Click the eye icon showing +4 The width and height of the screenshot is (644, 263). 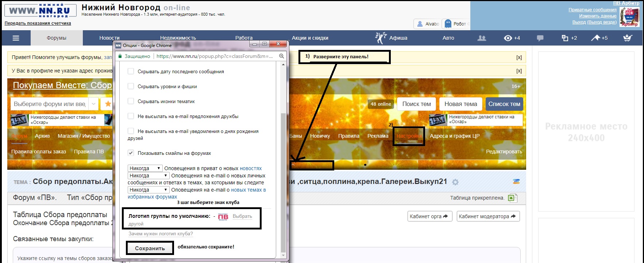(x=508, y=38)
